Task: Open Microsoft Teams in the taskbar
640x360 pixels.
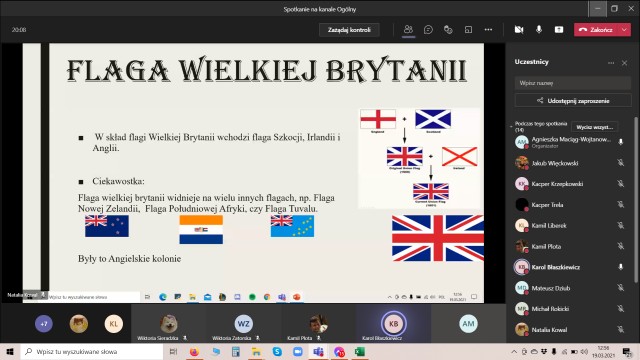Action: [x=318, y=351]
